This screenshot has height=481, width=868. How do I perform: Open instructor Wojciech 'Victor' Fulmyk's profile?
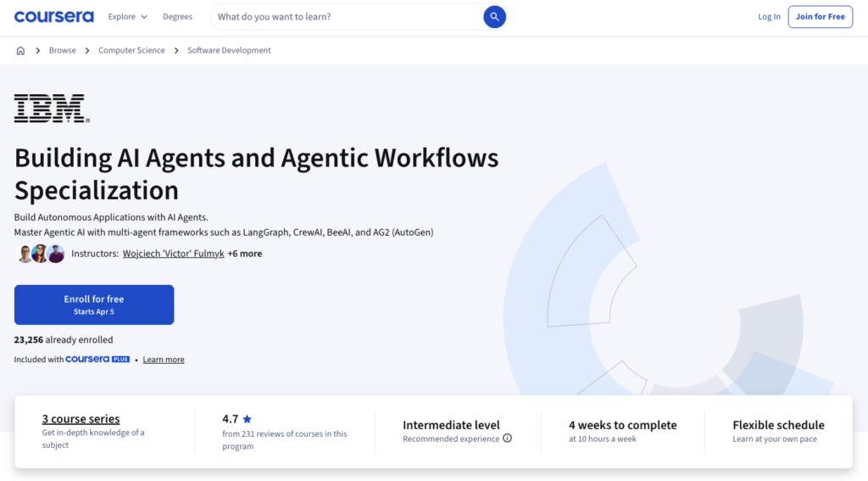coord(173,254)
